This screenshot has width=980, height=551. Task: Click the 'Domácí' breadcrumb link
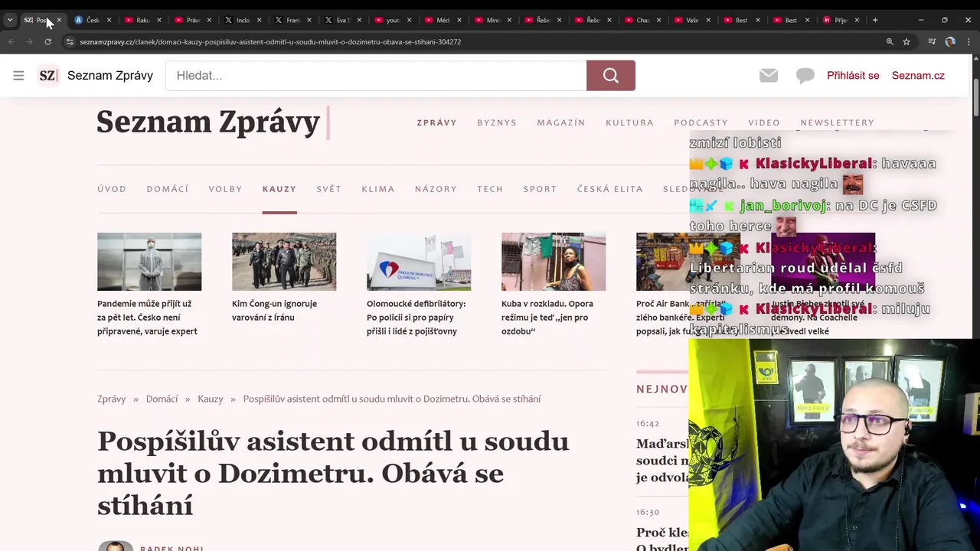pos(162,399)
